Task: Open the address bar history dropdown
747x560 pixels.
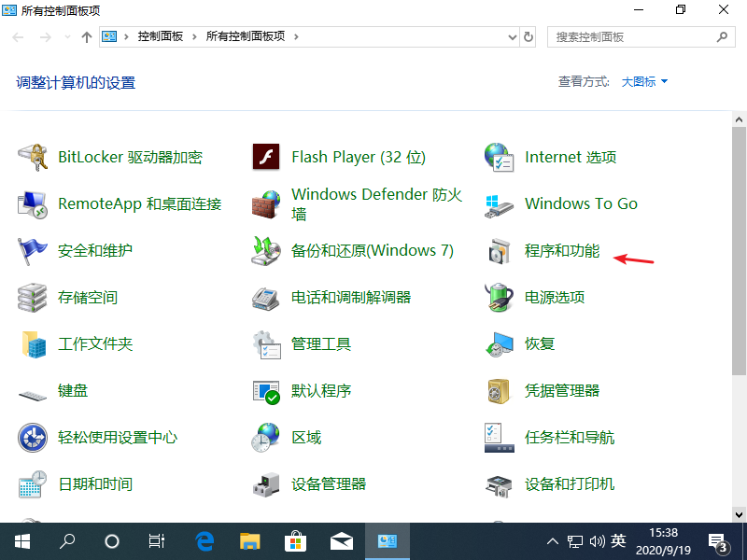Action: tap(514, 36)
